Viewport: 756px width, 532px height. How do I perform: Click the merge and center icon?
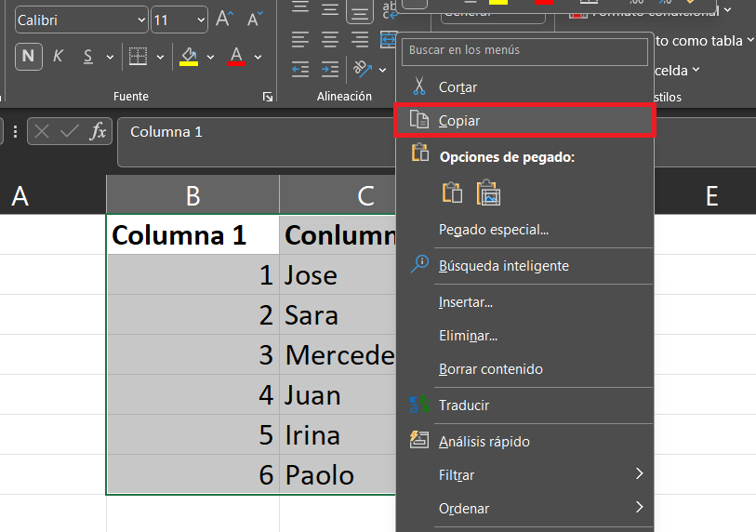(x=388, y=40)
